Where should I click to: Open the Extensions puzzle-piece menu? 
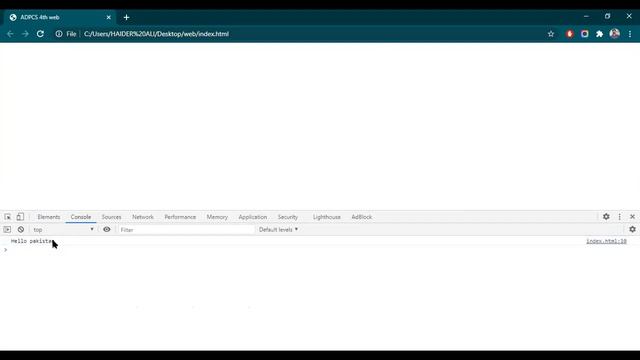pos(599,34)
